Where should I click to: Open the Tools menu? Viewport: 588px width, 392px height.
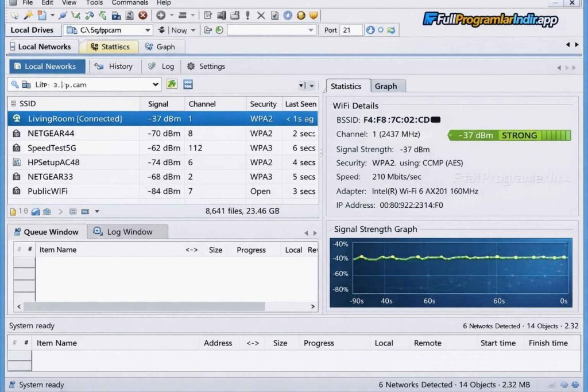[x=94, y=3]
